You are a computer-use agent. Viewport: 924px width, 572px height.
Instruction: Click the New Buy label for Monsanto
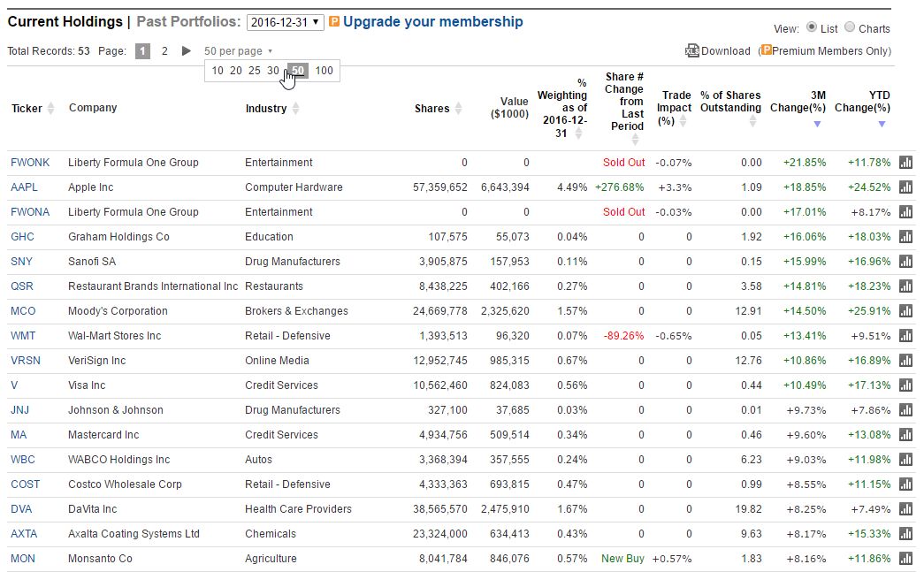point(622,559)
